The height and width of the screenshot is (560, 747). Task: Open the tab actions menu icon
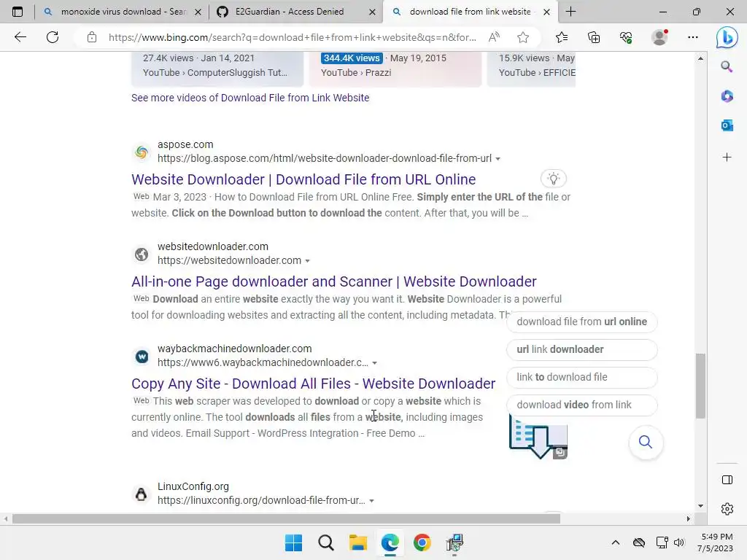coord(18,12)
